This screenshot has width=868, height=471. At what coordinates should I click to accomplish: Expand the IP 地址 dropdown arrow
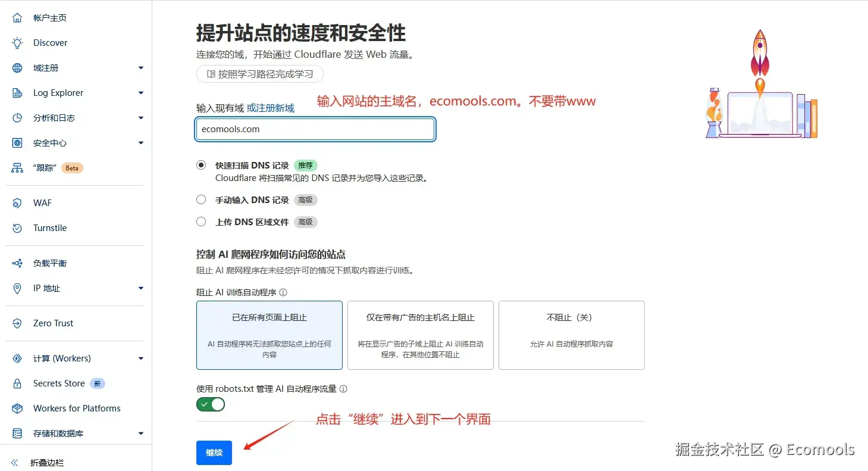point(141,288)
